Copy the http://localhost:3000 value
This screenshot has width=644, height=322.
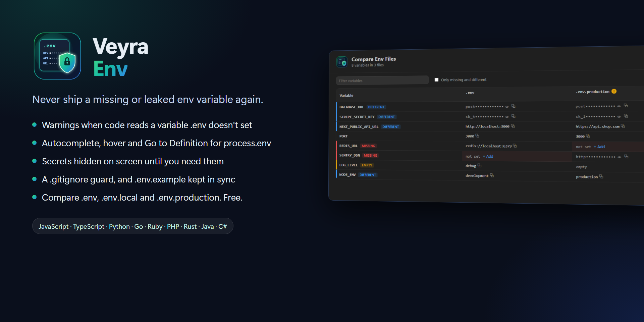coord(513,126)
